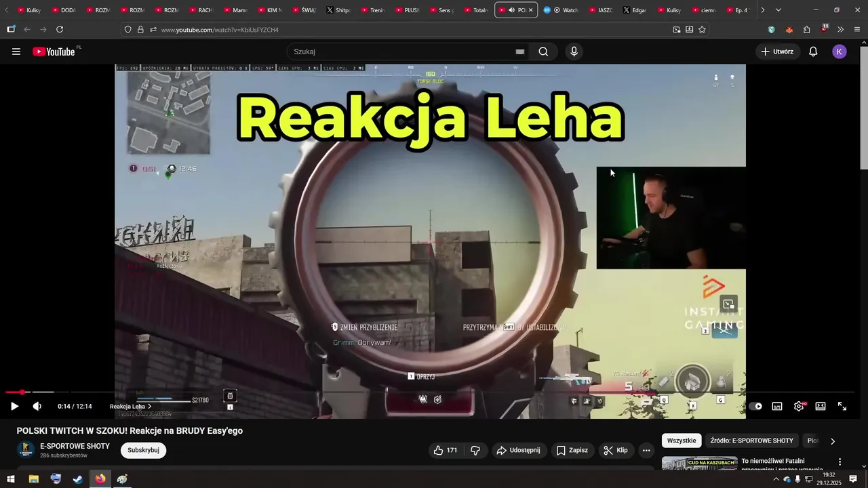Create a clip with Klip button
The image size is (868, 488).
point(616,450)
